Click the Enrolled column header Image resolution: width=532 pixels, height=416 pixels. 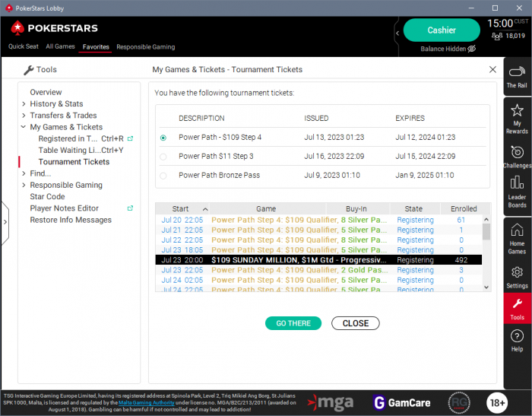point(465,208)
